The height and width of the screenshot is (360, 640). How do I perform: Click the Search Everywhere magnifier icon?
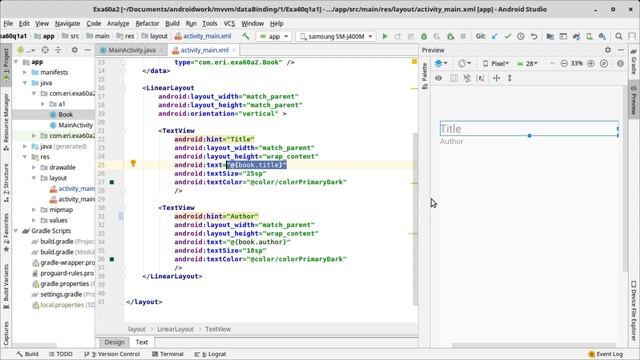[x=619, y=36]
